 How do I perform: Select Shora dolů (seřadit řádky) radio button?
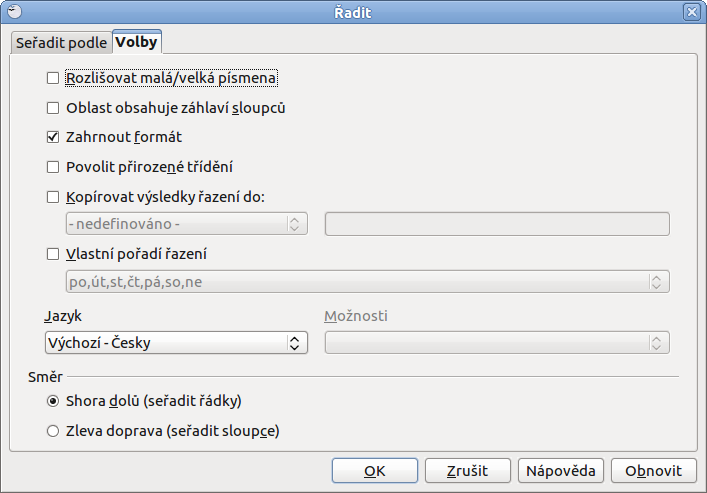(53, 401)
